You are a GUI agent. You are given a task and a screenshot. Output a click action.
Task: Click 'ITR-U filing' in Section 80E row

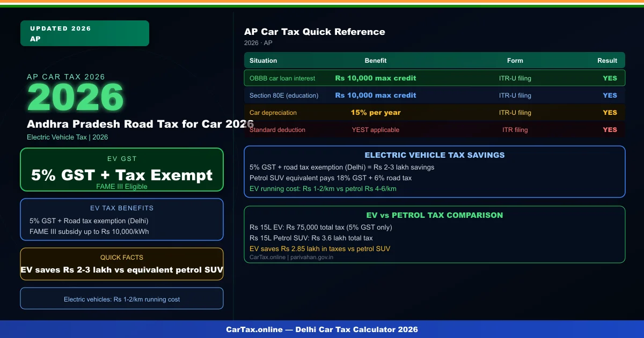pyautogui.click(x=515, y=95)
